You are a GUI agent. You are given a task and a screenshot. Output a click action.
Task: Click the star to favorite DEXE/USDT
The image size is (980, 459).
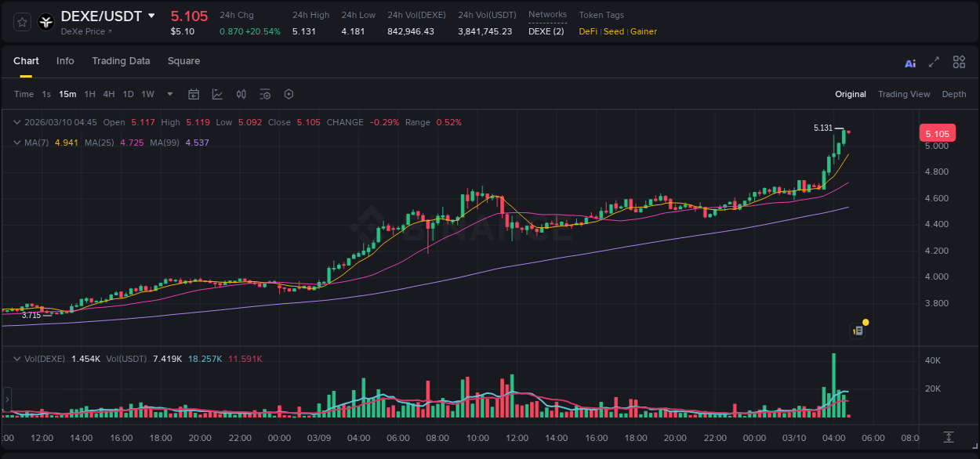click(21, 22)
